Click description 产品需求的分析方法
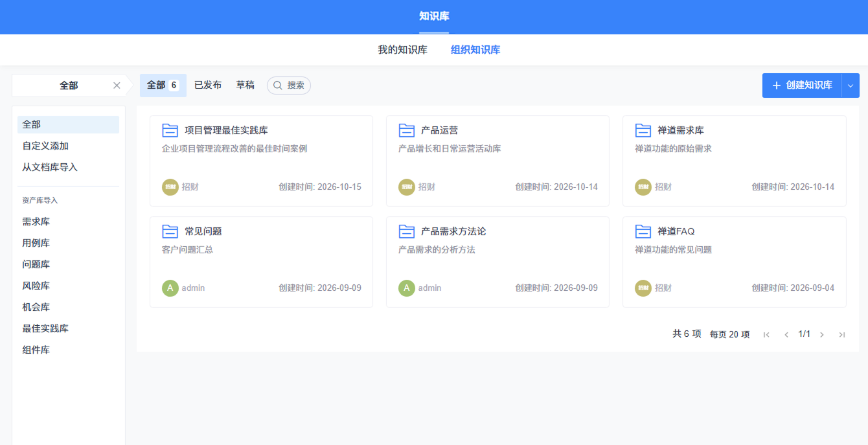The height and width of the screenshot is (445, 868). pyautogui.click(x=437, y=249)
